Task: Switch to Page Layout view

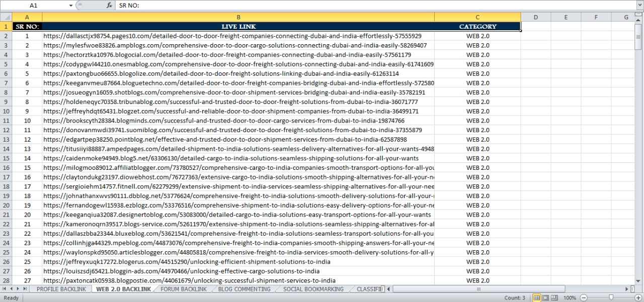Action: pyautogui.click(x=545, y=297)
